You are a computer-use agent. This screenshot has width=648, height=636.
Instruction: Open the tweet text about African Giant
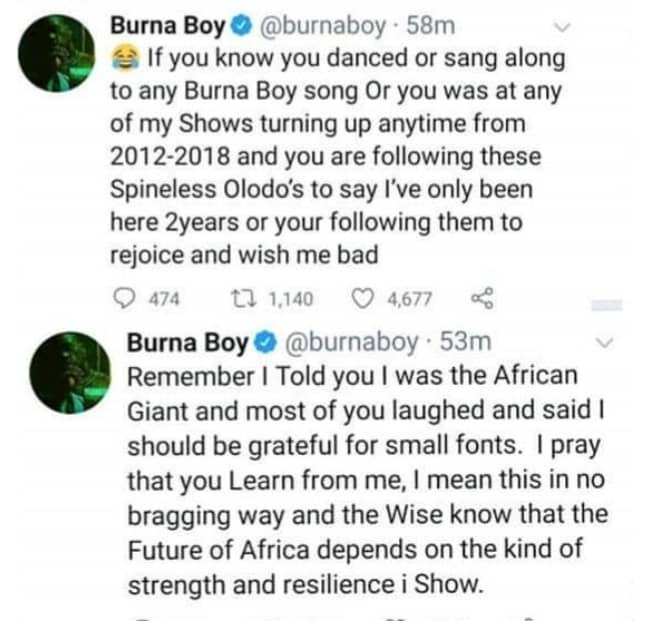367,481
